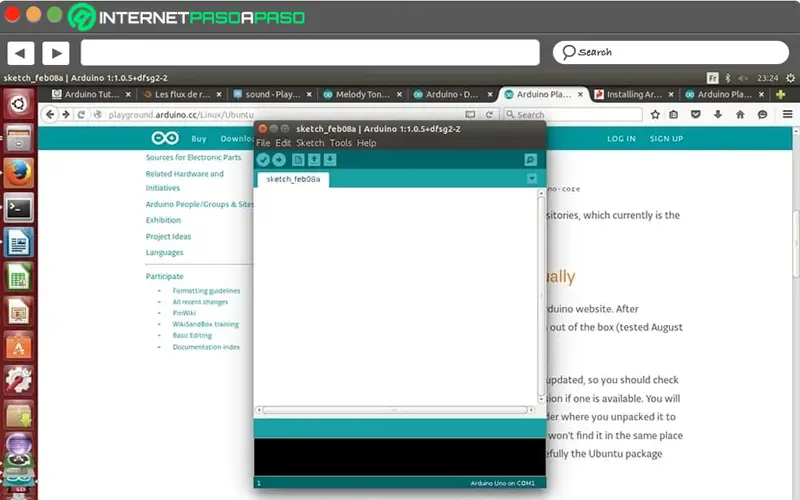
Task: Open LibreOffice Calc from the launcher
Action: pyautogui.click(x=18, y=277)
